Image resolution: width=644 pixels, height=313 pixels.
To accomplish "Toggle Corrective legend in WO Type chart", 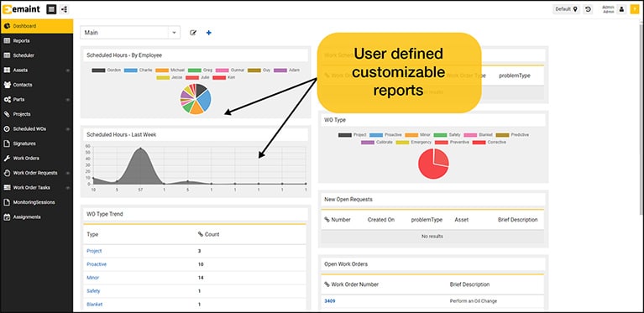I will pos(490,142).
